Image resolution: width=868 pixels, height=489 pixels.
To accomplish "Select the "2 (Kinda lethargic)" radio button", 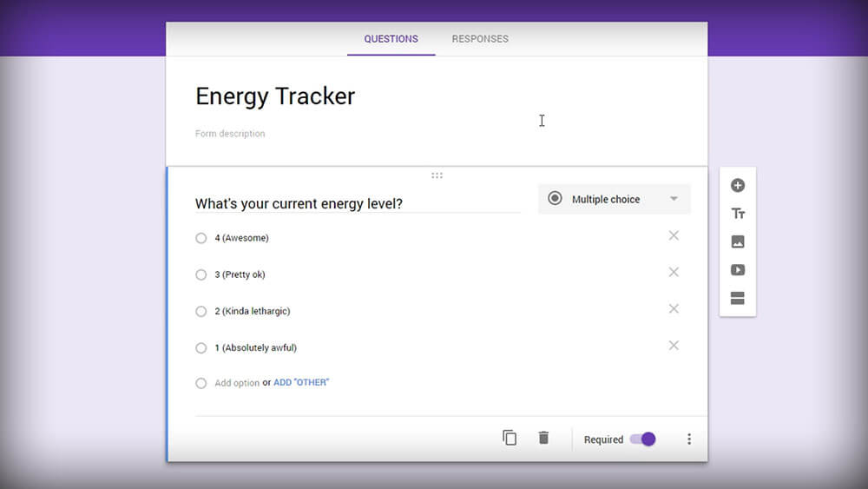I will tap(201, 311).
